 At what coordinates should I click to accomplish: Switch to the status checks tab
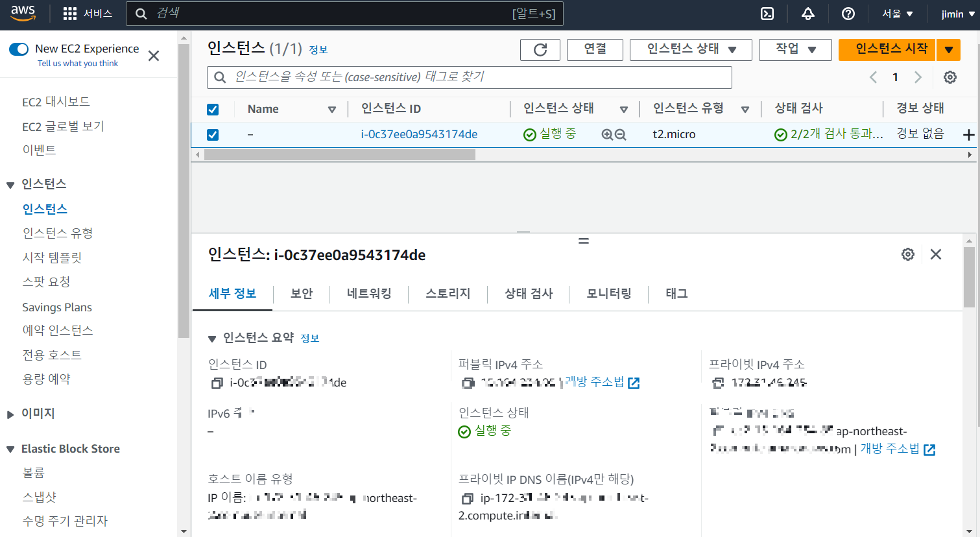coord(529,294)
